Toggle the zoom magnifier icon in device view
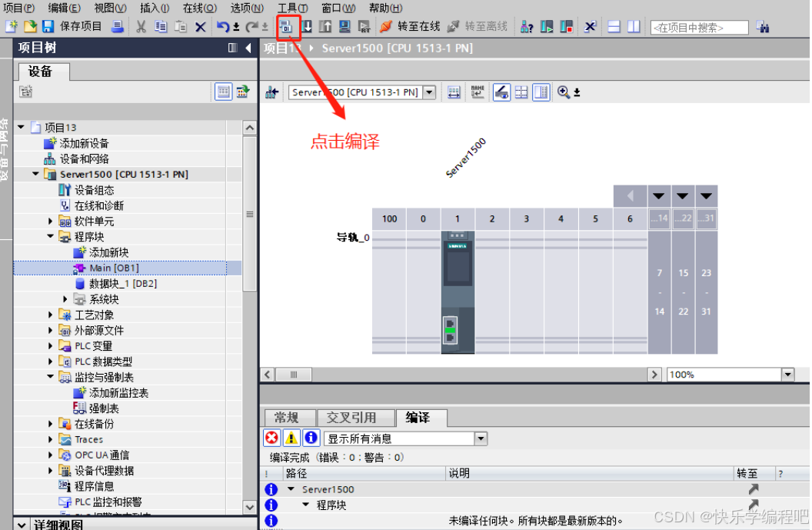Image resolution: width=812 pixels, height=530 pixels. (x=564, y=92)
